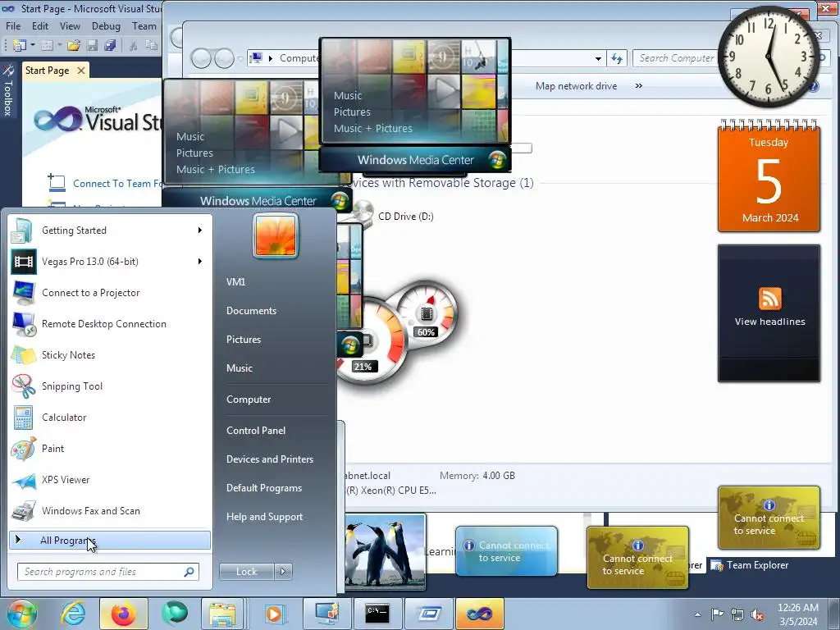Switch to Command Prompt taskbar icon
The image size is (840, 630).
coord(377,614)
